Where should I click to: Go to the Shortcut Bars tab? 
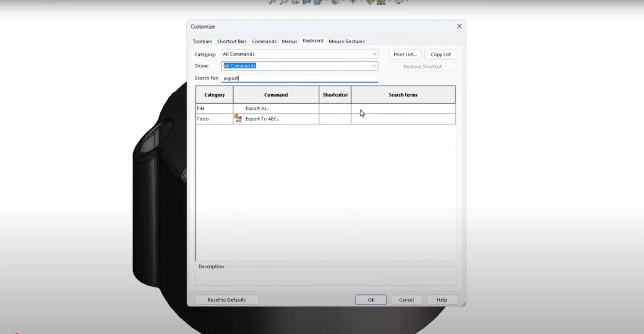pos(232,41)
